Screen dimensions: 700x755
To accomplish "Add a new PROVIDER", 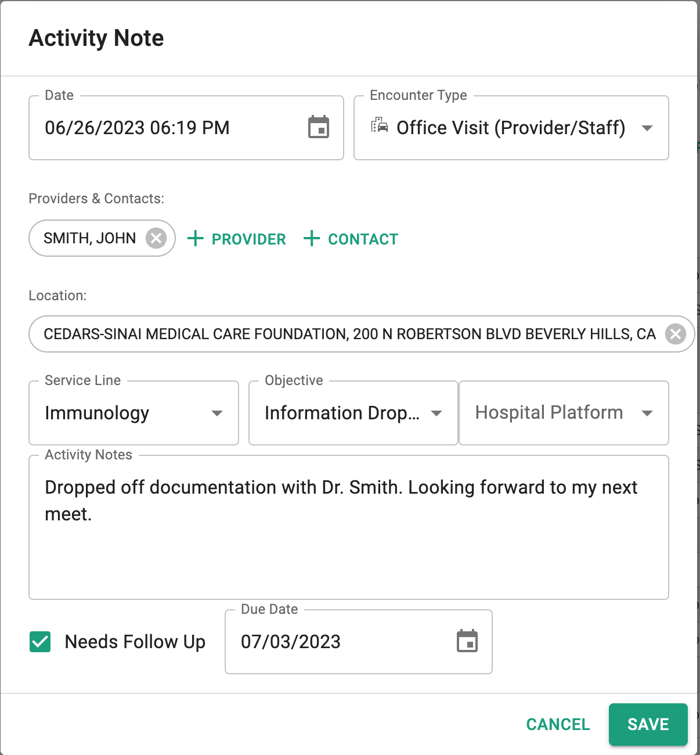I will point(236,239).
